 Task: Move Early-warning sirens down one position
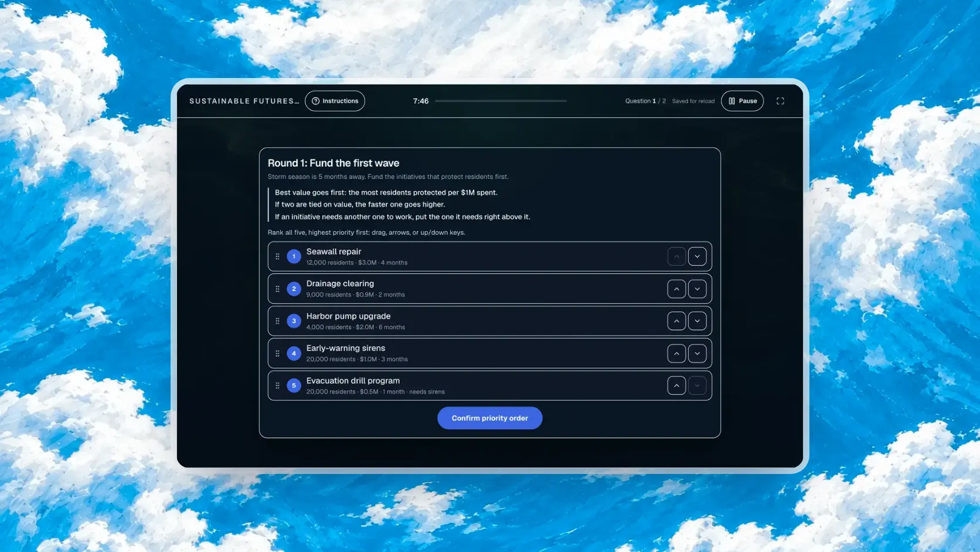(x=697, y=353)
